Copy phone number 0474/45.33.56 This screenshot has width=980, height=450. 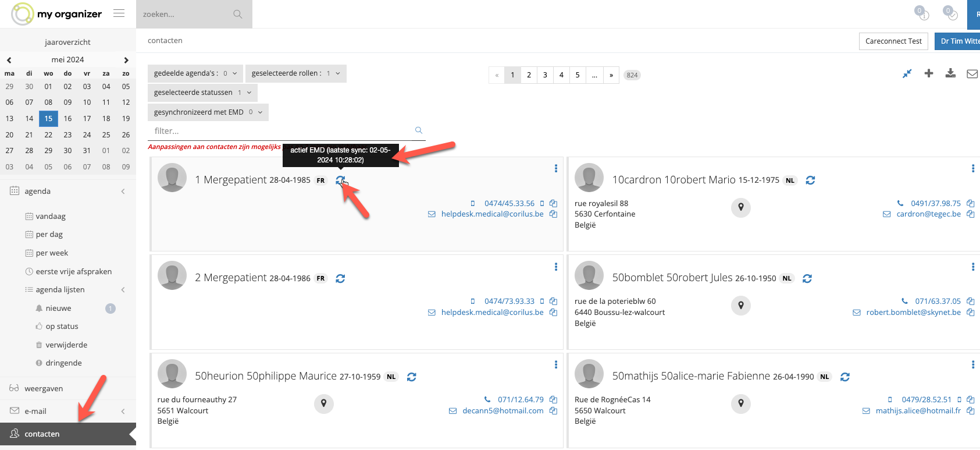[x=553, y=203]
